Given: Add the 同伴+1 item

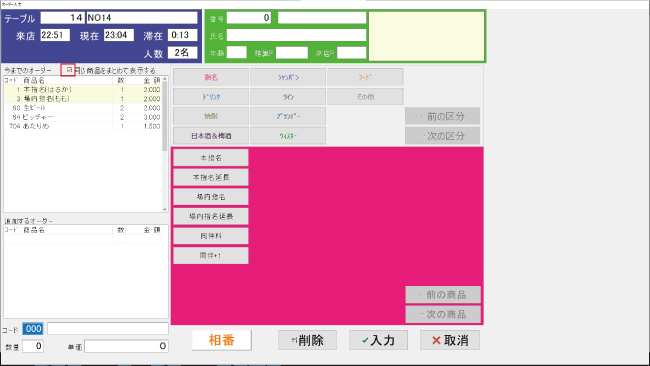Looking at the screenshot, I should (x=211, y=255).
